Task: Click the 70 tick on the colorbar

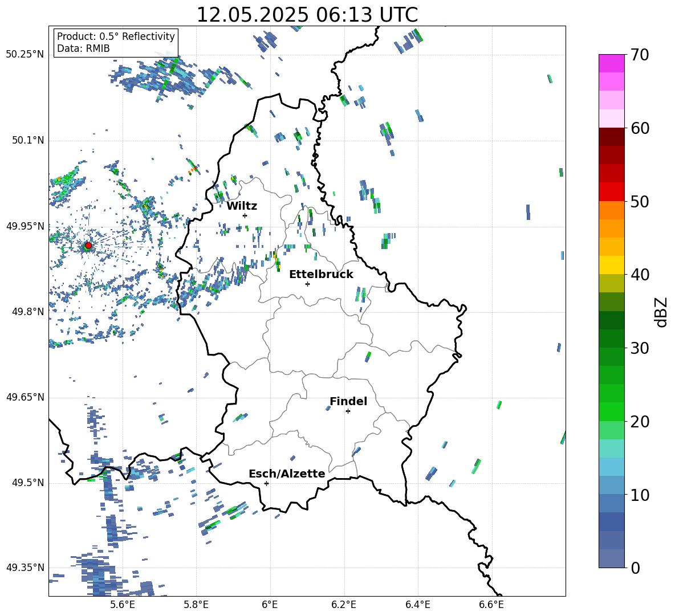Action: pos(640,55)
